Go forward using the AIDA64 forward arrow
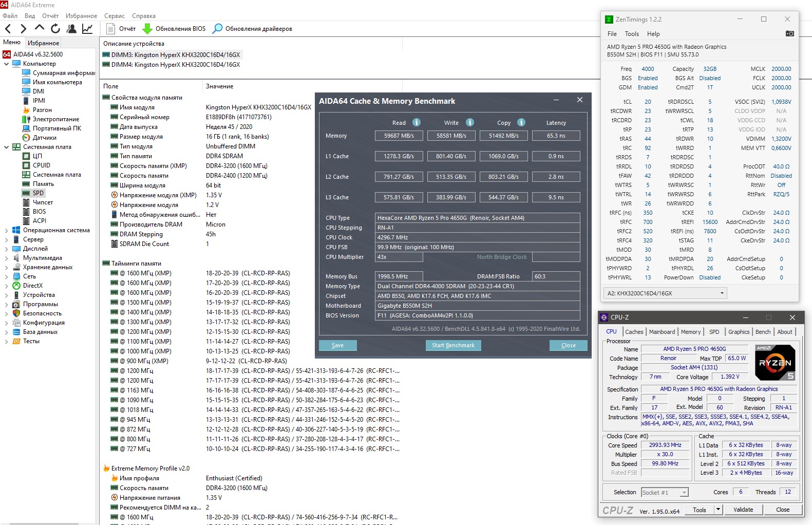 [23, 29]
